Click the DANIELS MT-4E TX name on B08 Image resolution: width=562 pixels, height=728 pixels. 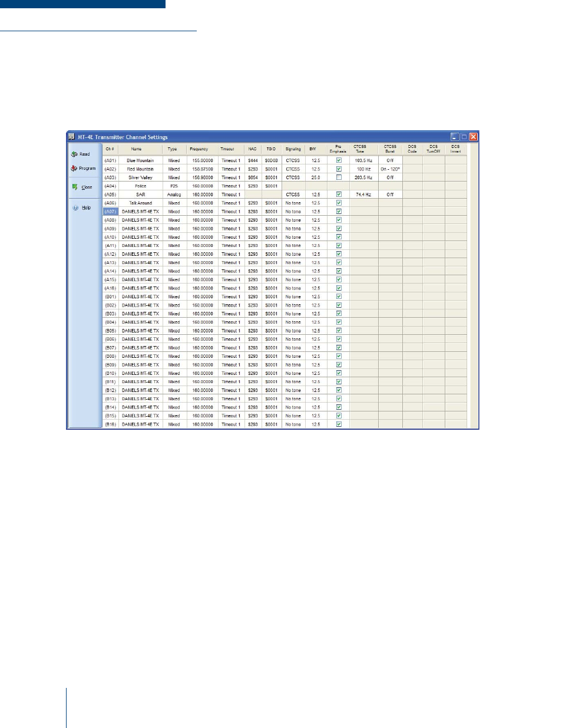pos(140,356)
